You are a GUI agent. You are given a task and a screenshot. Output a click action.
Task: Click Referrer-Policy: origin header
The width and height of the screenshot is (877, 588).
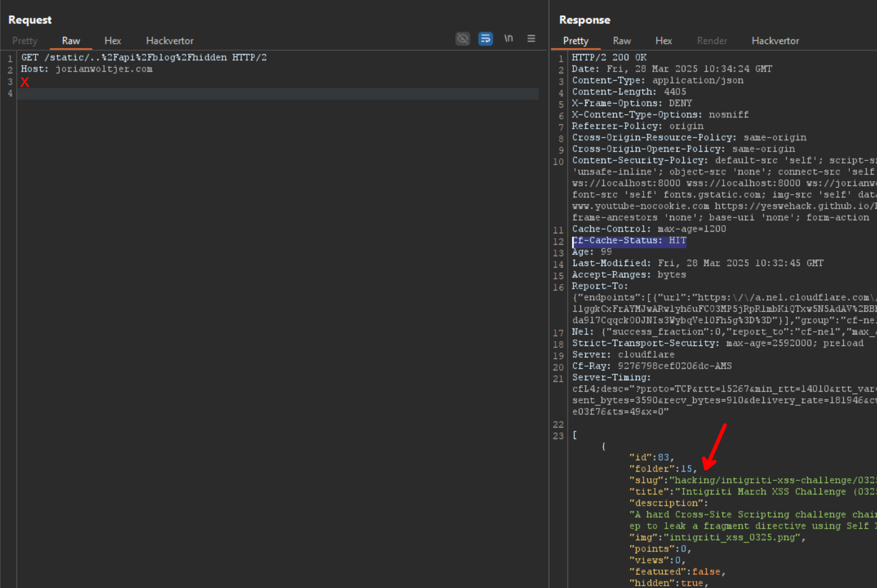638,126
